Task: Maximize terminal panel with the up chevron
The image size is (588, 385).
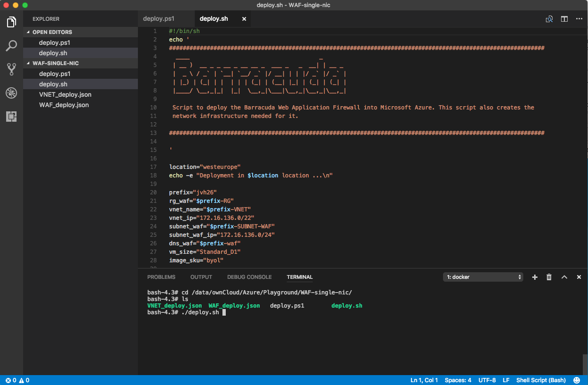Action: [564, 277]
